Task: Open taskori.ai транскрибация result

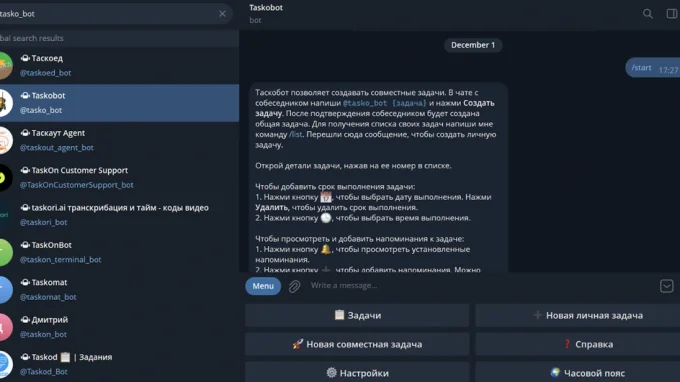Action: click(x=119, y=215)
